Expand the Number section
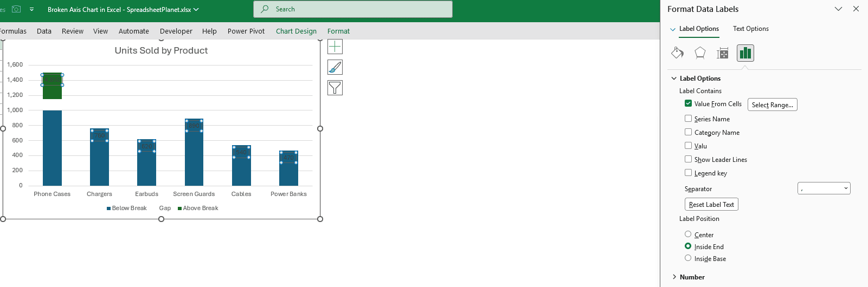 (x=674, y=277)
